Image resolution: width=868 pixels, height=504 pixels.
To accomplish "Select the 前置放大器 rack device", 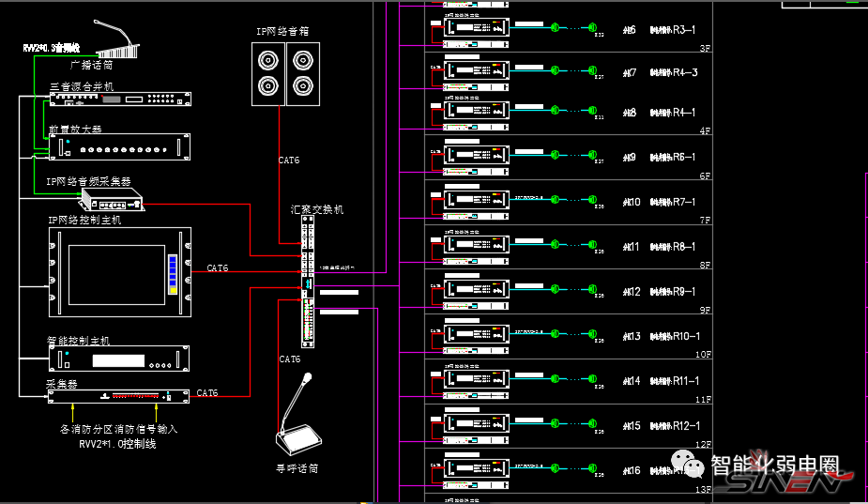I will pos(119,146).
